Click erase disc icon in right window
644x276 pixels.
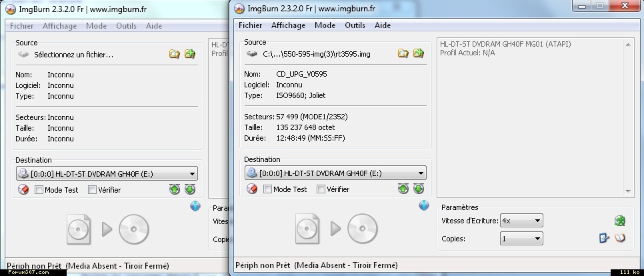(252, 189)
